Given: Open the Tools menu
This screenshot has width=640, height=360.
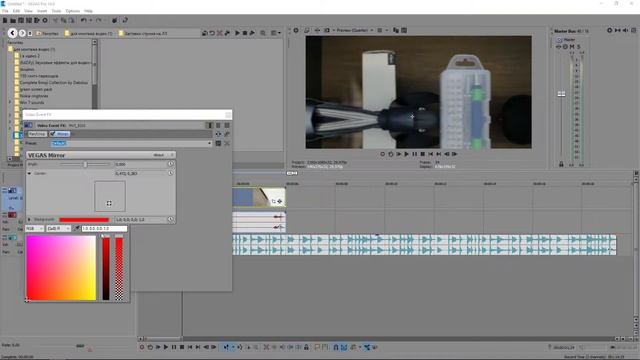Looking at the screenshot, I should (x=56, y=11).
